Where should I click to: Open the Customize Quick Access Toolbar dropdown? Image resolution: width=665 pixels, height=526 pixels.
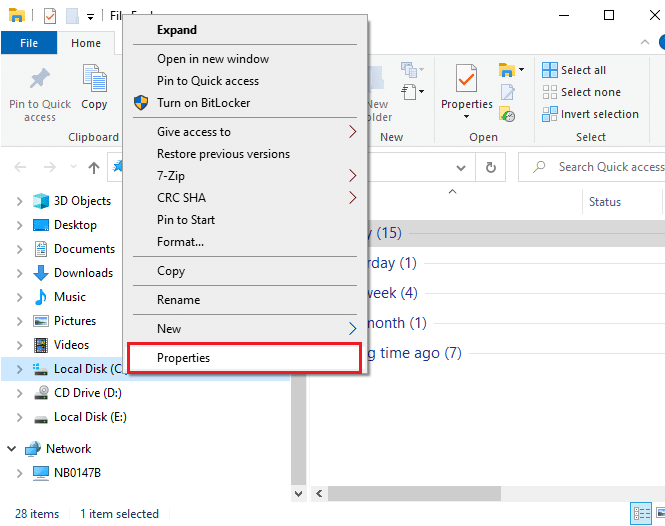tap(90, 17)
